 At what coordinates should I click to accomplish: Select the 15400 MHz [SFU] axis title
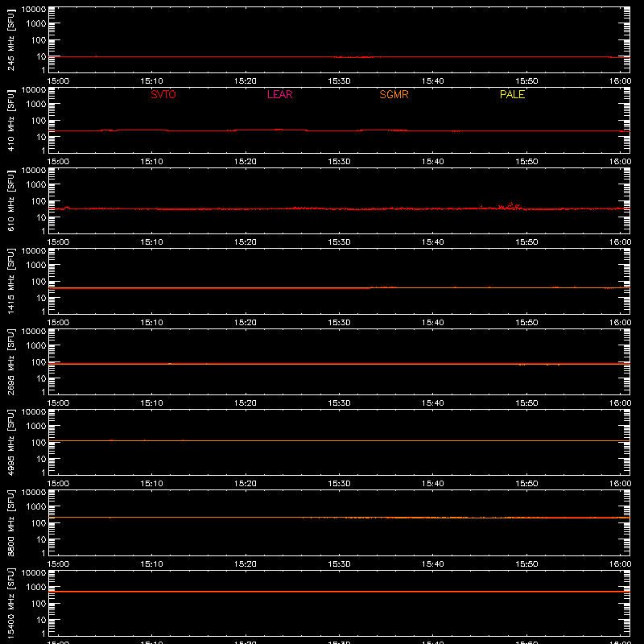[10, 603]
